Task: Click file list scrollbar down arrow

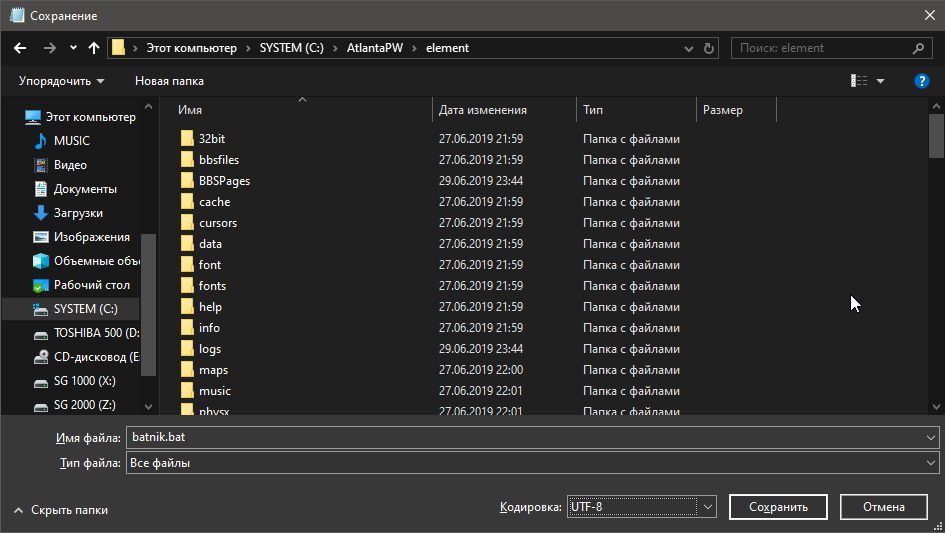Action: (x=936, y=407)
